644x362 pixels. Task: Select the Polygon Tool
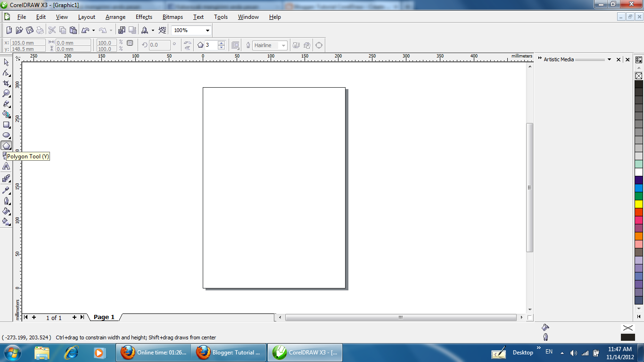(x=7, y=146)
